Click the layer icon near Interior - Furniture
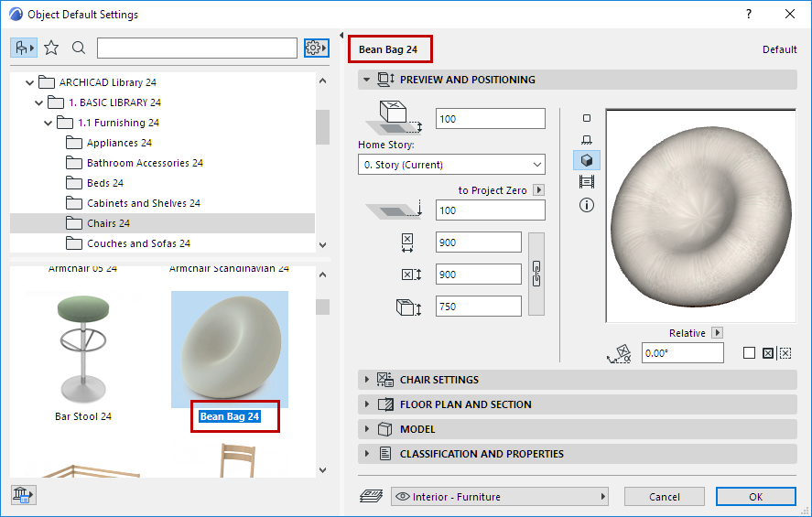Viewport: 812px width, 517px height. pos(372,496)
